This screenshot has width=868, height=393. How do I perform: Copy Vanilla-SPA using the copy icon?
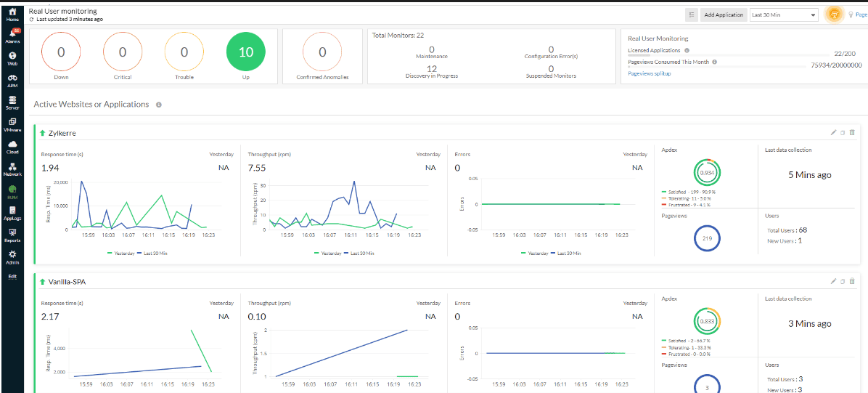843,281
